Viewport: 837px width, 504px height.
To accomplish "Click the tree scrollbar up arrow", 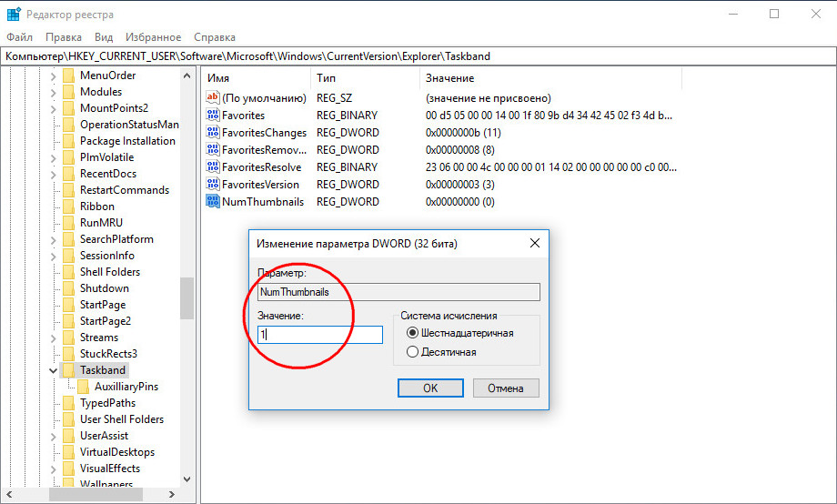I will (187, 76).
